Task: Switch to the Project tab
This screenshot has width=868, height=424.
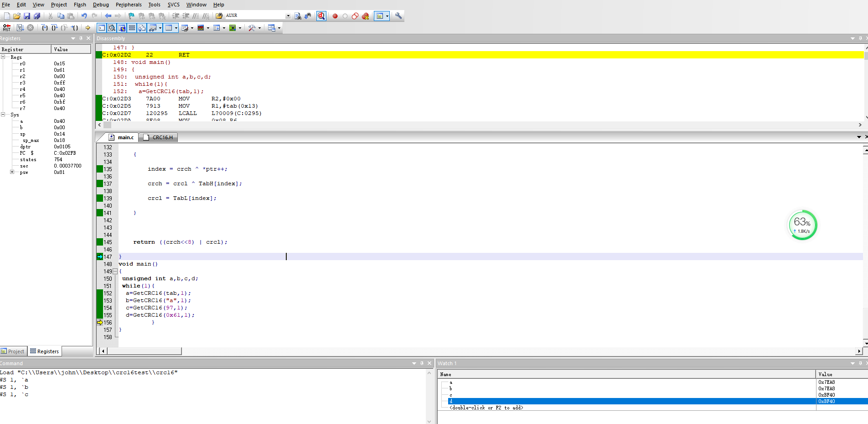Action: coord(13,351)
